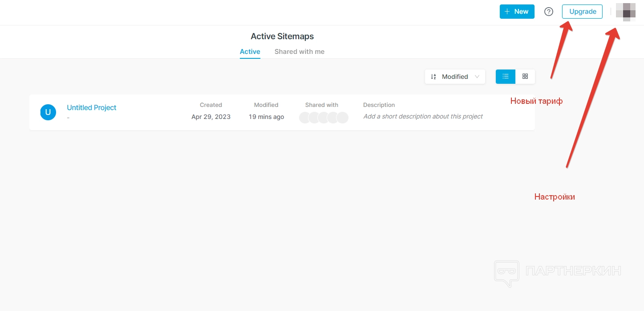Click the Created column label

[211, 105]
